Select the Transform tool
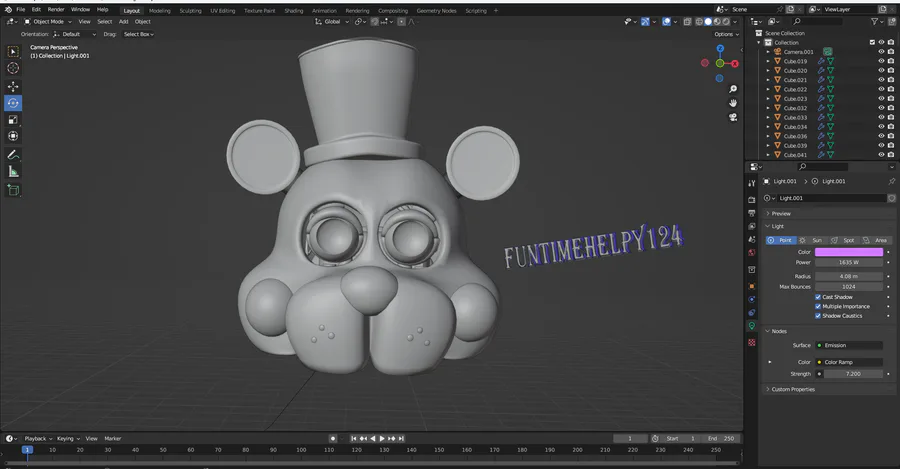900x469 pixels. pyautogui.click(x=13, y=137)
